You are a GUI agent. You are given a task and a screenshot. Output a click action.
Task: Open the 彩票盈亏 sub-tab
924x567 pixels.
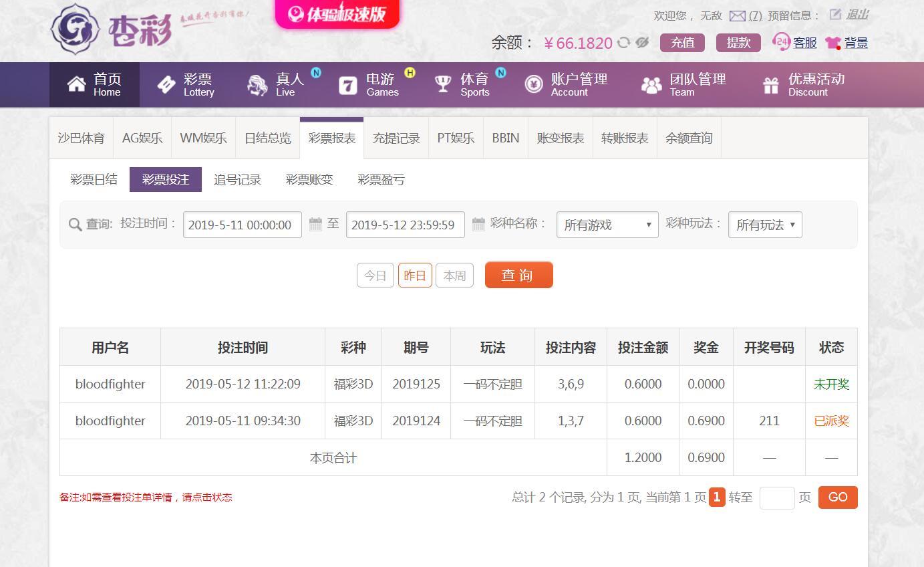pyautogui.click(x=381, y=180)
